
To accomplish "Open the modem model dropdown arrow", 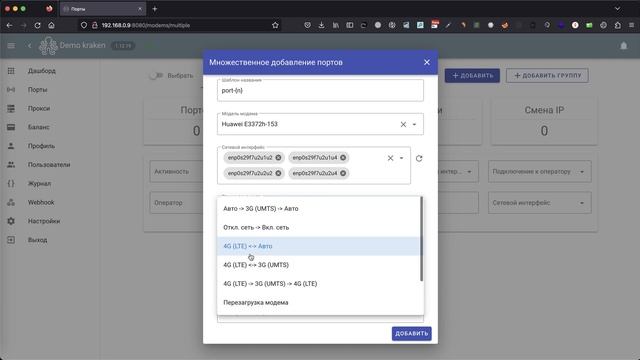I will (x=414, y=124).
